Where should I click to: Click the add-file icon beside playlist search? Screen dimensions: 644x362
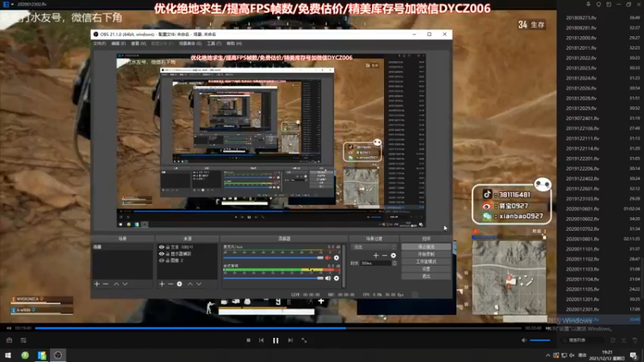tap(613, 340)
